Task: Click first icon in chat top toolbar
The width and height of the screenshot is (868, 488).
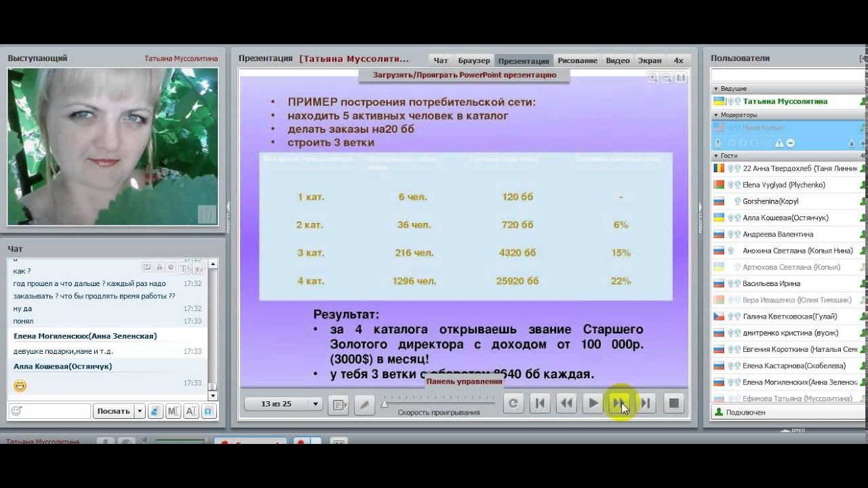Action: click(x=146, y=267)
